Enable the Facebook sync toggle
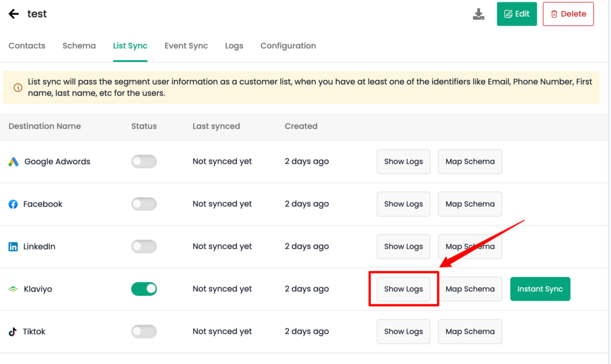The width and height of the screenshot is (611, 364). pos(144,204)
